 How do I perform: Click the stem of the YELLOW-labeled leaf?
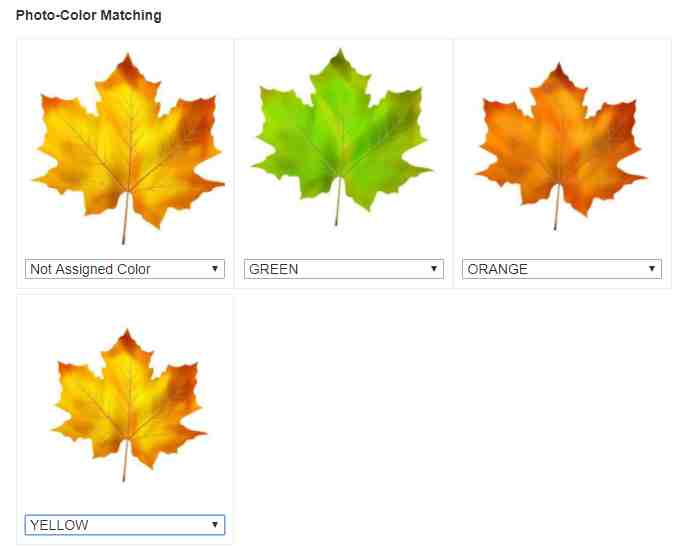point(125,461)
